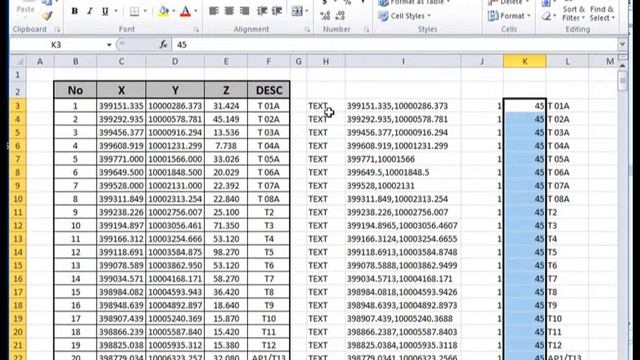This screenshot has height=360, width=640.
Task: Open the Merge & Center dropdown arrow
Action: 307,11
